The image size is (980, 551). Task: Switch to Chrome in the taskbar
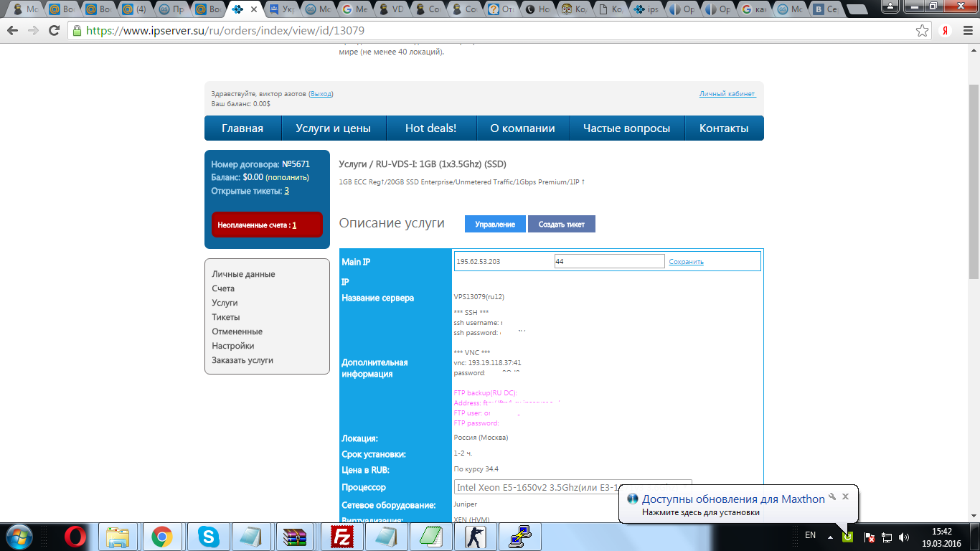point(161,537)
